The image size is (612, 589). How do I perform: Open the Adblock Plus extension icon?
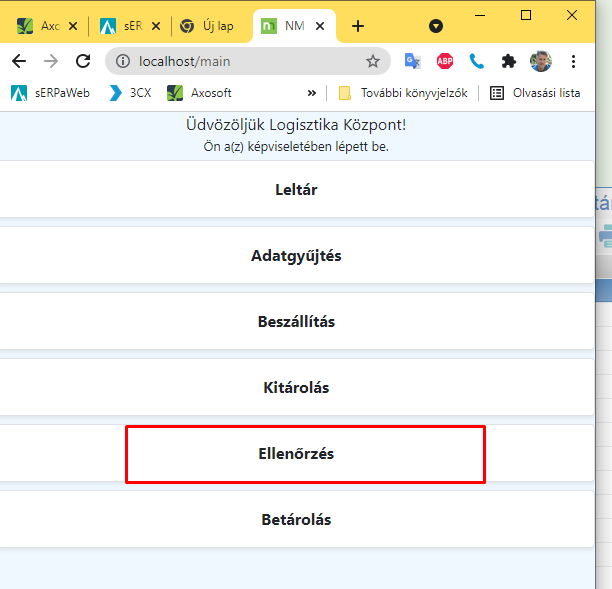pyautogui.click(x=445, y=61)
